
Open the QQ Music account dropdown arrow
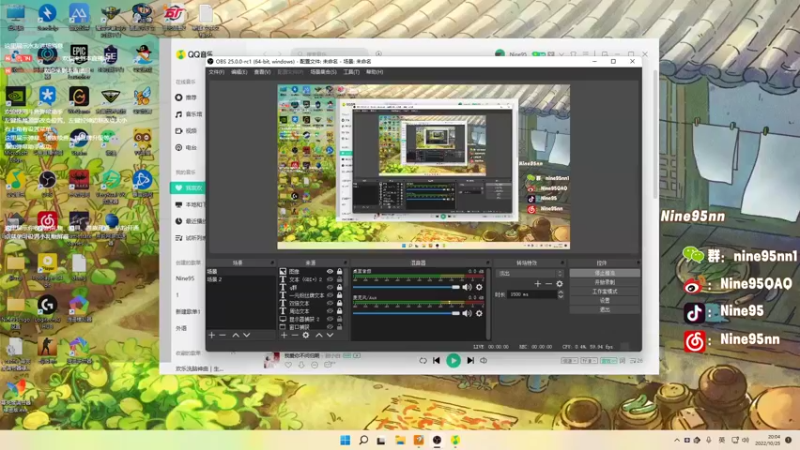pos(561,54)
